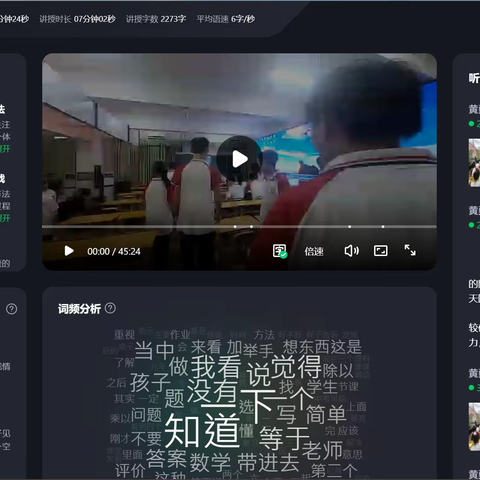Select the word 之后 in the word cloud

[117, 382]
